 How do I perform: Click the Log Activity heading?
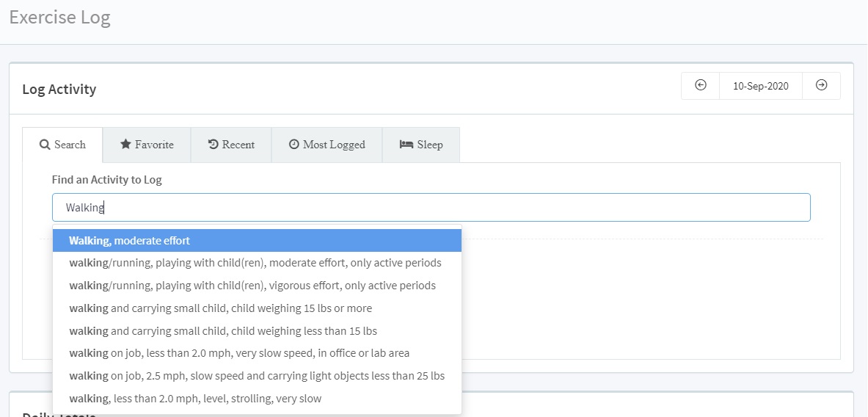pos(59,89)
